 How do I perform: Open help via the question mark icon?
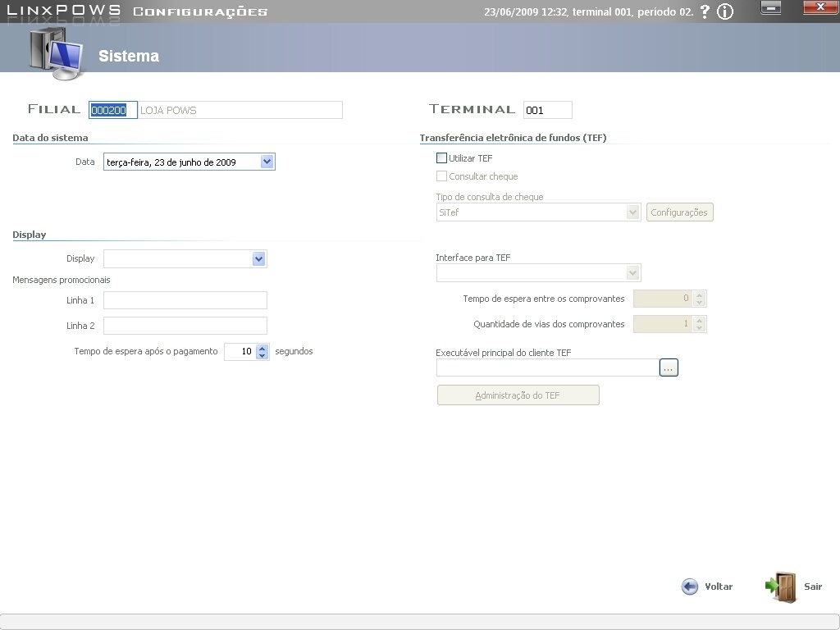click(x=705, y=11)
